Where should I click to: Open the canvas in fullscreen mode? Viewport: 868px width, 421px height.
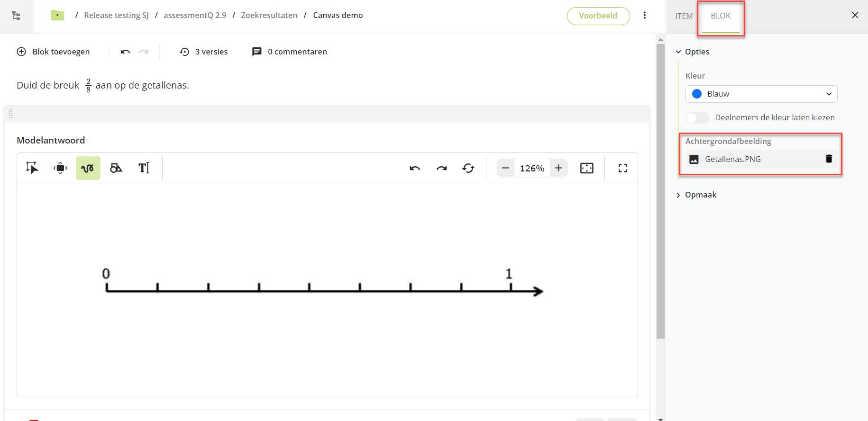point(622,168)
